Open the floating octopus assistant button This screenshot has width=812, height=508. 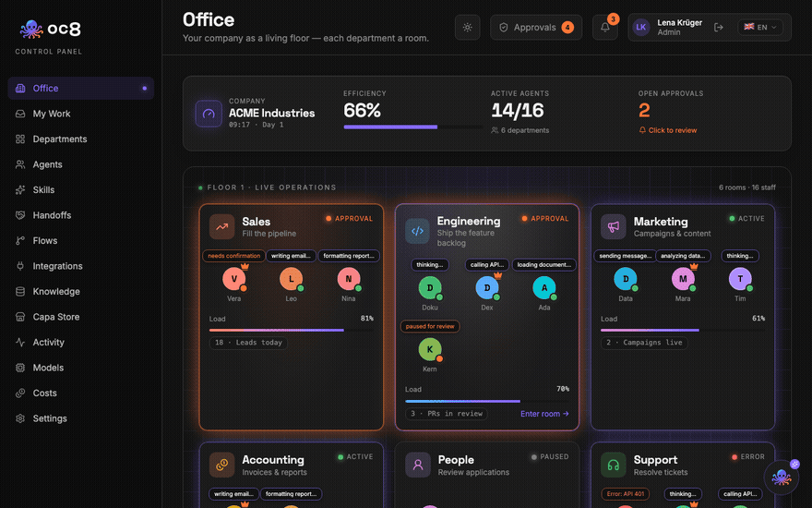782,476
